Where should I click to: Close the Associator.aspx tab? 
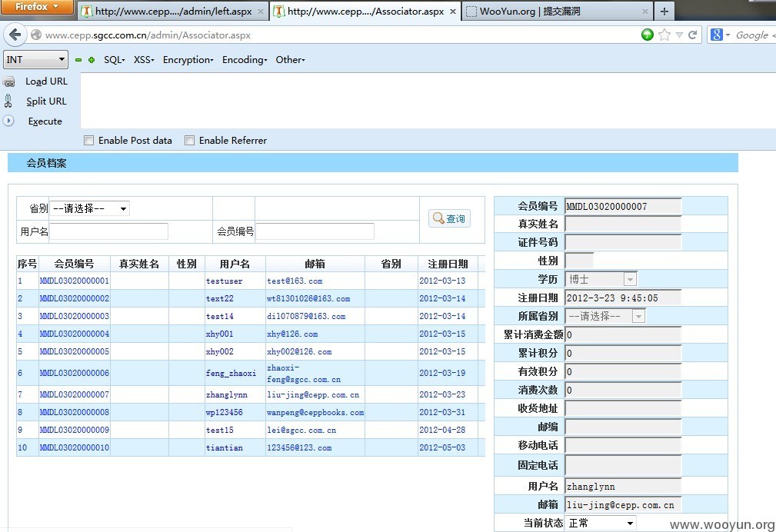(x=453, y=12)
